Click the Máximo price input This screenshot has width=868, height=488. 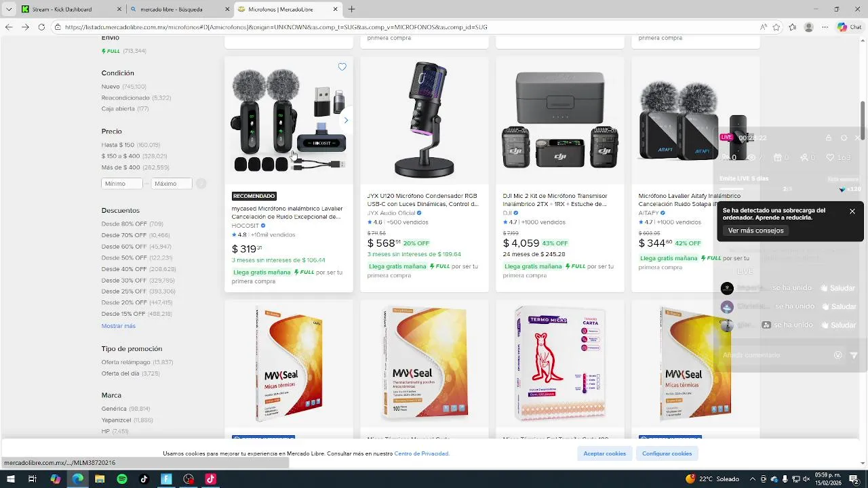click(172, 184)
